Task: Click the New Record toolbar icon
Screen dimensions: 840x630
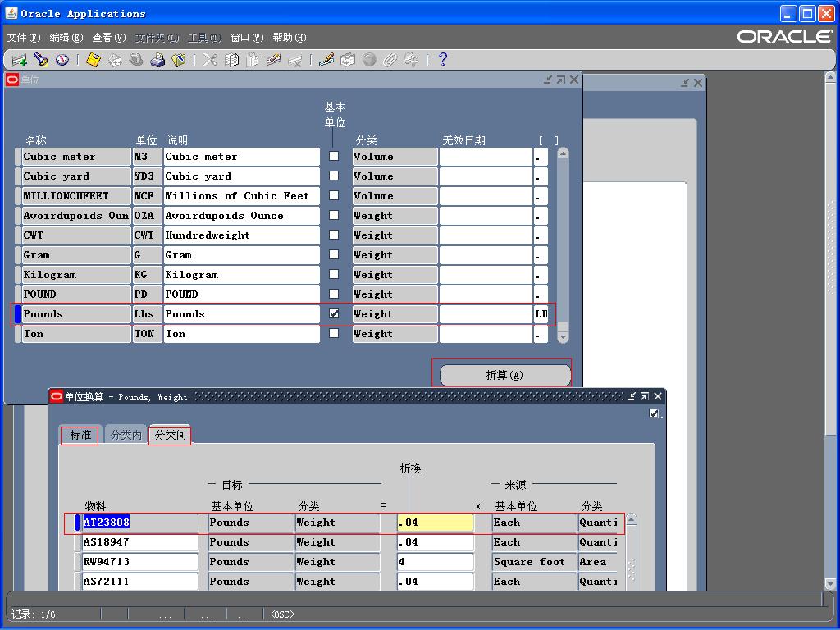Action: click(x=20, y=60)
